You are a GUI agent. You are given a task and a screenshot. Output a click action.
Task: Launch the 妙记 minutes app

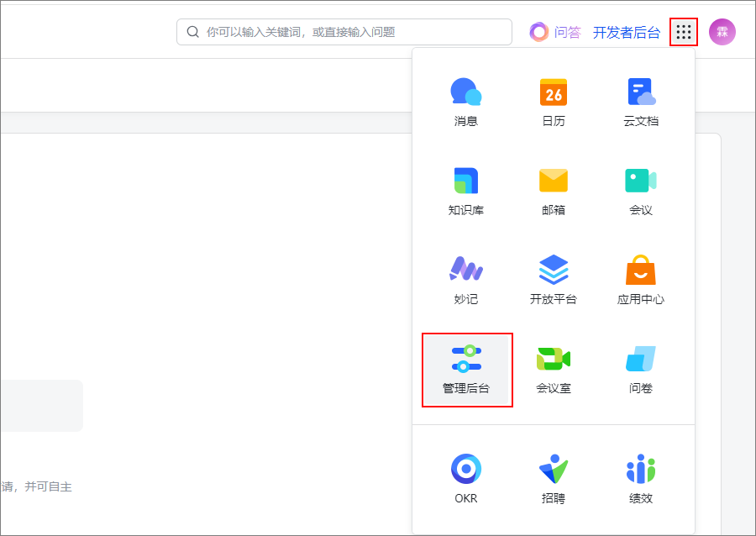(465, 281)
